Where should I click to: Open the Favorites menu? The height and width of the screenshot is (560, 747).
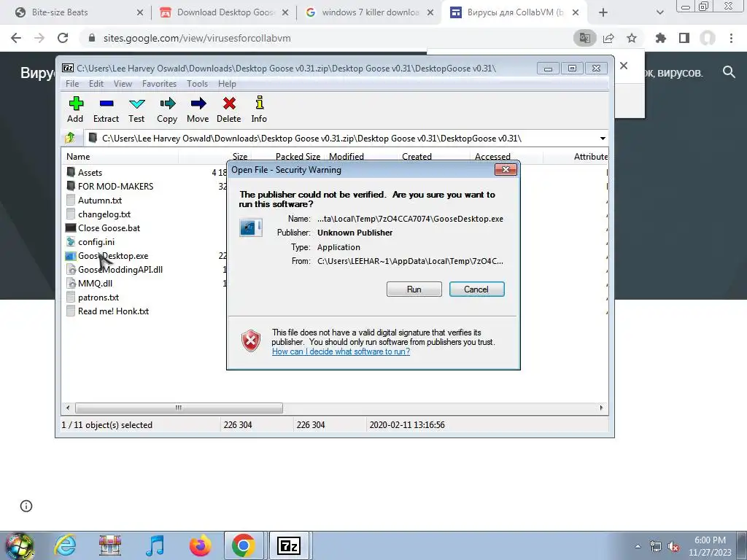click(159, 84)
